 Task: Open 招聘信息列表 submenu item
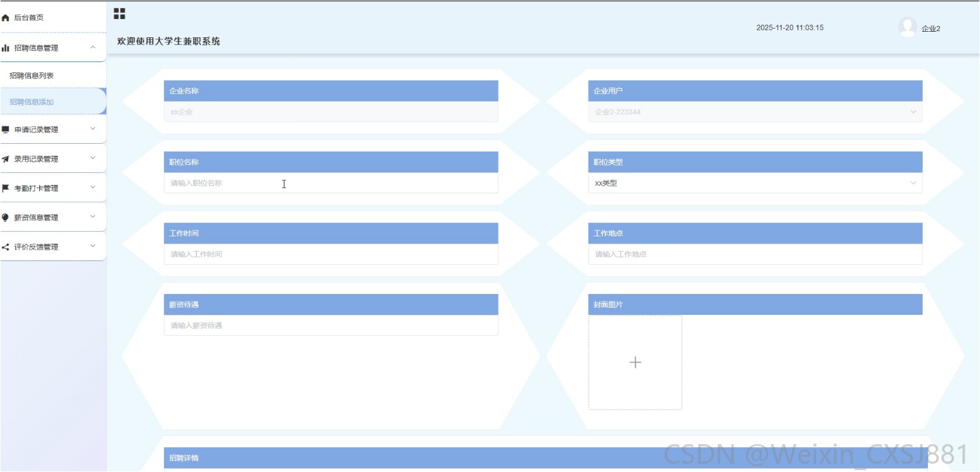[x=53, y=75]
